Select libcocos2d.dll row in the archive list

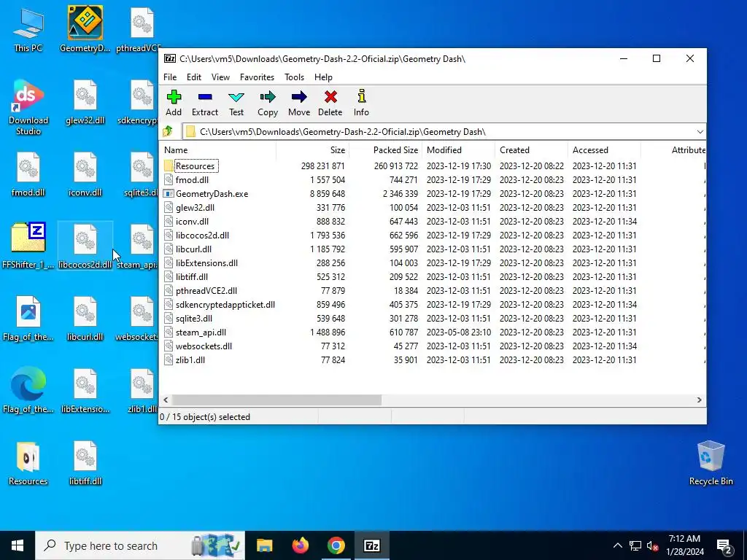click(x=433, y=236)
